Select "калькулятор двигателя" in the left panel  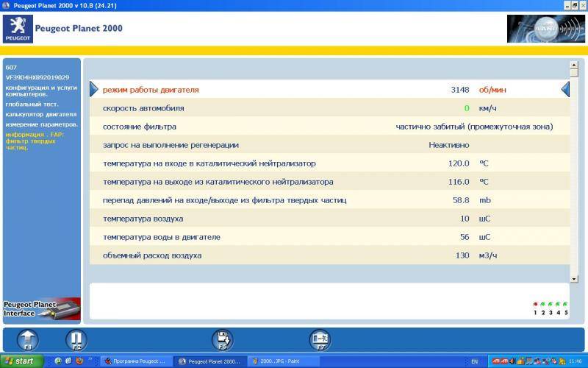(40, 114)
